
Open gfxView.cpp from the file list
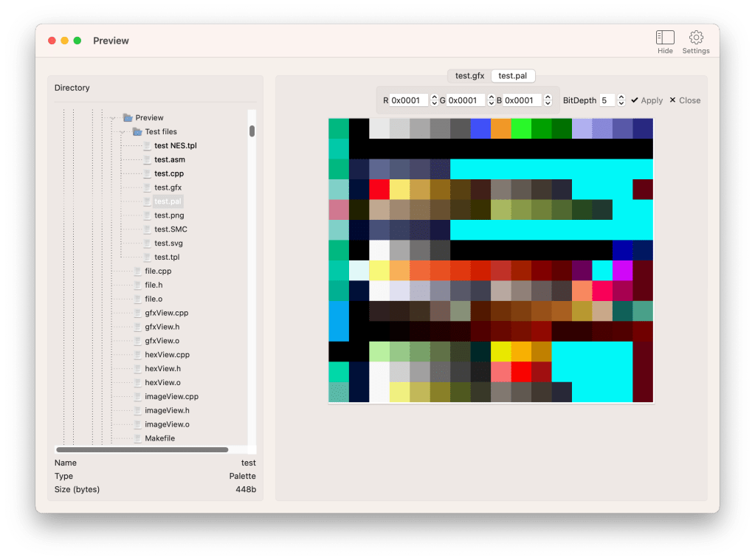pos(166,313)
